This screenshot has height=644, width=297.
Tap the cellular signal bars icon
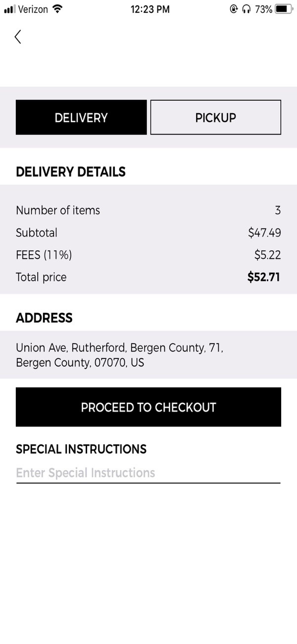[x=9, y=9]
